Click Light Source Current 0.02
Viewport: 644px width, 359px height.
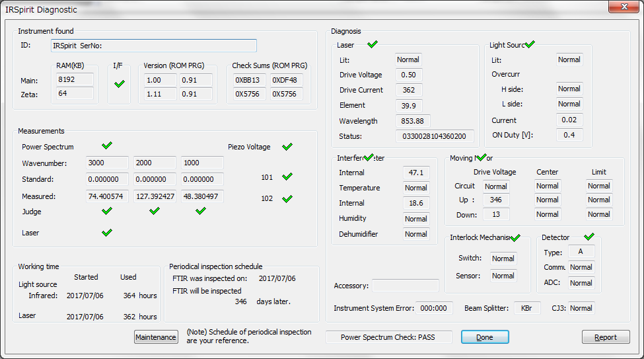[569, 120]
